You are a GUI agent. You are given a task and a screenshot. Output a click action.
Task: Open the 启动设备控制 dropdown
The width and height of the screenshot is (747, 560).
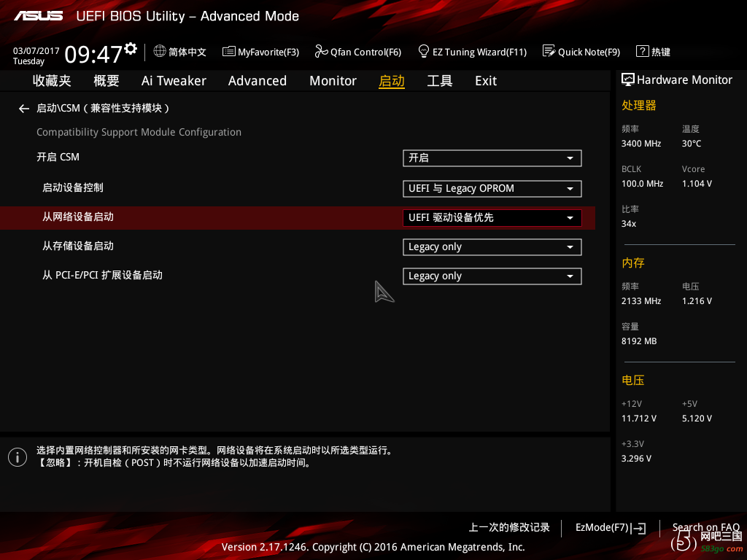492,189
